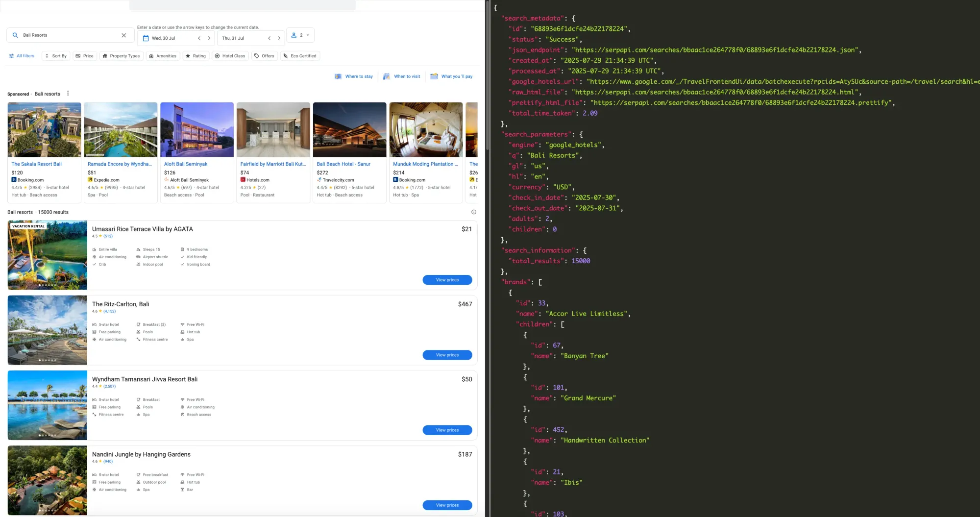This screenshot has width=980, height=517.
Task: Open the What you'll pay tab
Action: [451, 76]
